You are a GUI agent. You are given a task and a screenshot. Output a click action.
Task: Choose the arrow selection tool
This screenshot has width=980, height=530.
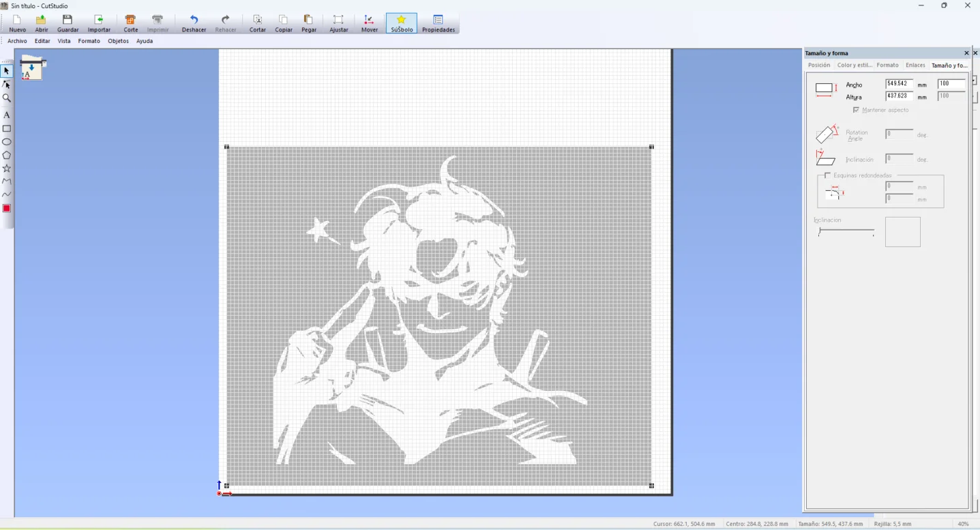click(x=7, y=71)
